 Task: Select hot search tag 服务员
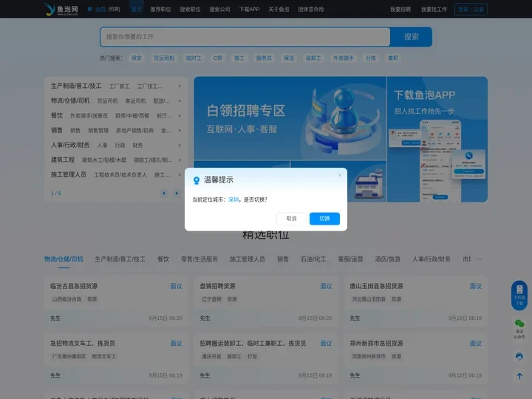coord(264,58)
